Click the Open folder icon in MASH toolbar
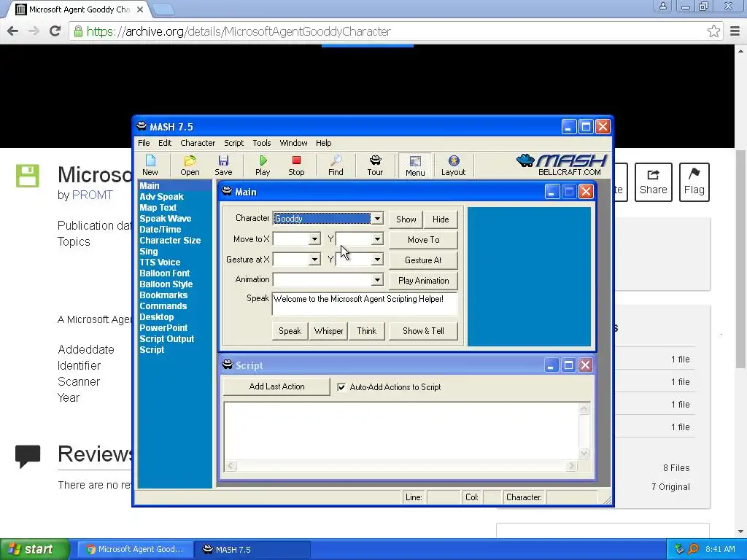This screenshot has width=747, height=560. point(190,166)
